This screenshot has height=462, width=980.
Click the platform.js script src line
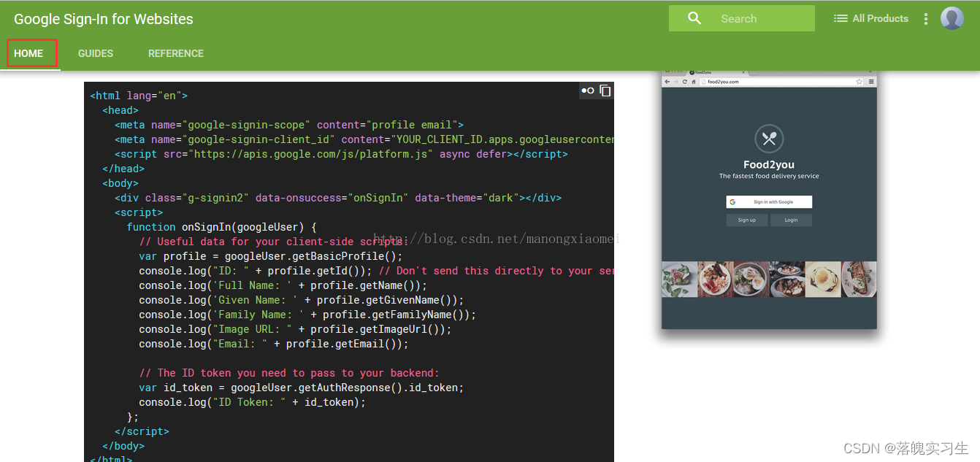(341, 154)
